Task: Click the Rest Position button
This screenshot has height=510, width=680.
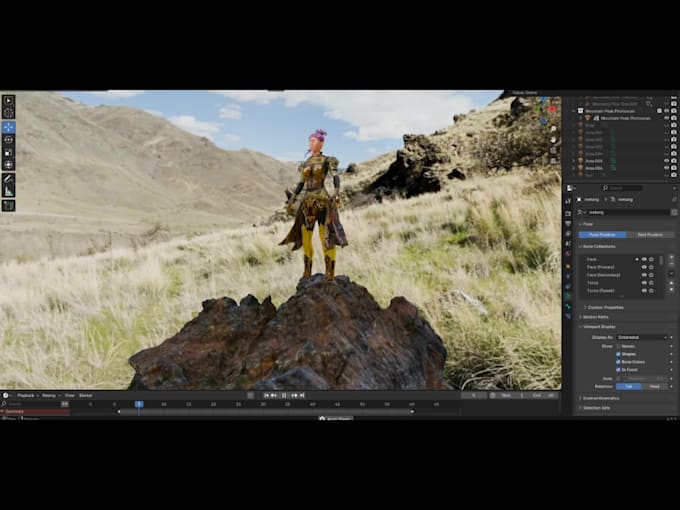Action: click(x=650, y=235)
